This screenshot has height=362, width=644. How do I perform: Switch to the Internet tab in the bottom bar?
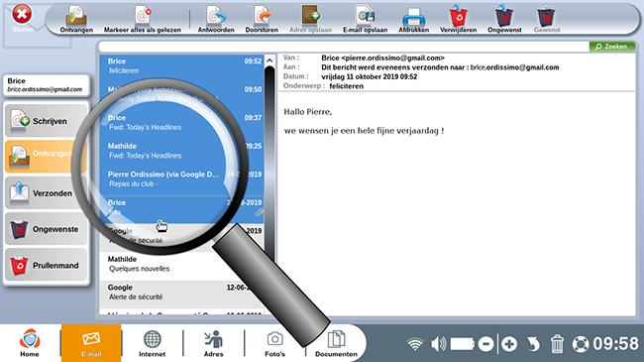[x=152, y=343]
